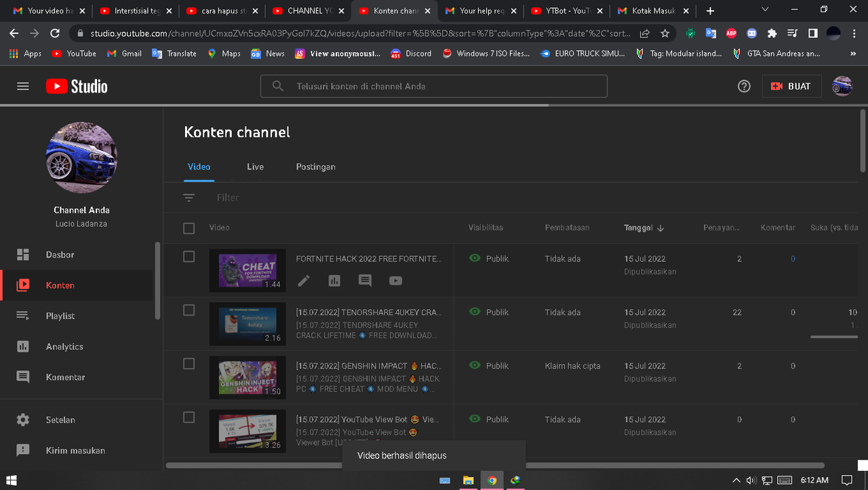Select the YouTube View Bot video checkbox
The width and height of the screenshot is (868, 490).
coord(189,417)
